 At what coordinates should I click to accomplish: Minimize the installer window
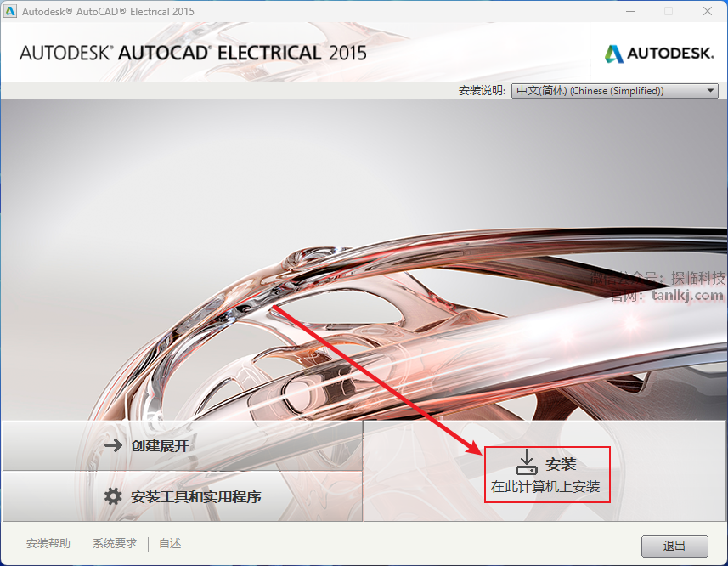point(630,11)
